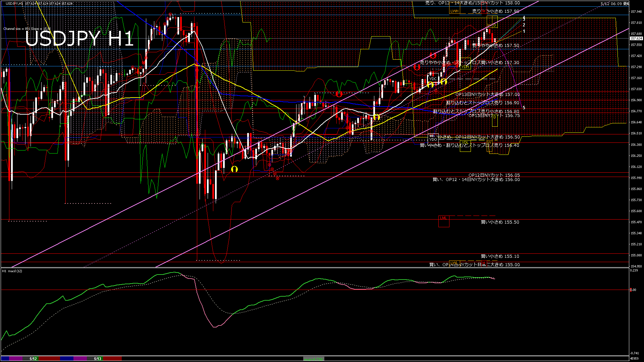This screenshot has width=644, height=362.
Task: Select the YDC label on the chart
Action: 433,79
